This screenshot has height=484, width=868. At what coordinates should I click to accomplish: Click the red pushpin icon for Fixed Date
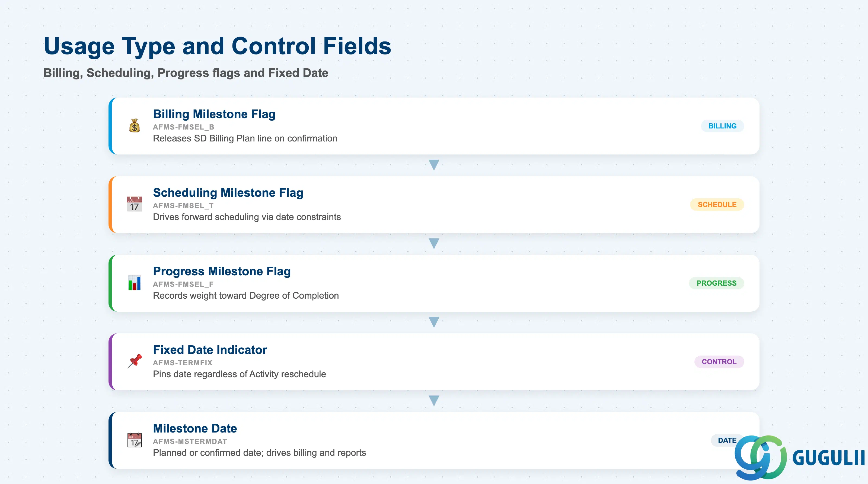(135, 361)
